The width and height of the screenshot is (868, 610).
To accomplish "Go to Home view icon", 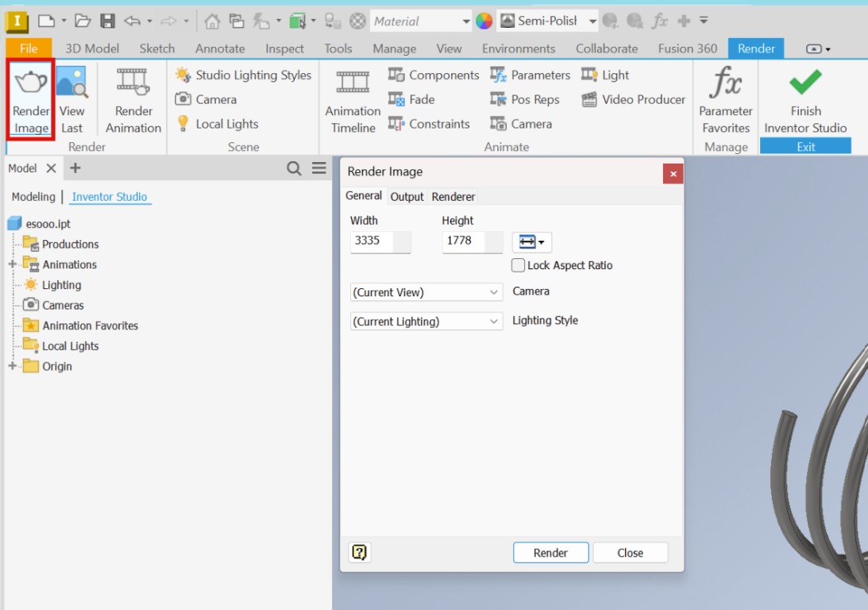I will pyautogui.click(x=212, y=21).
